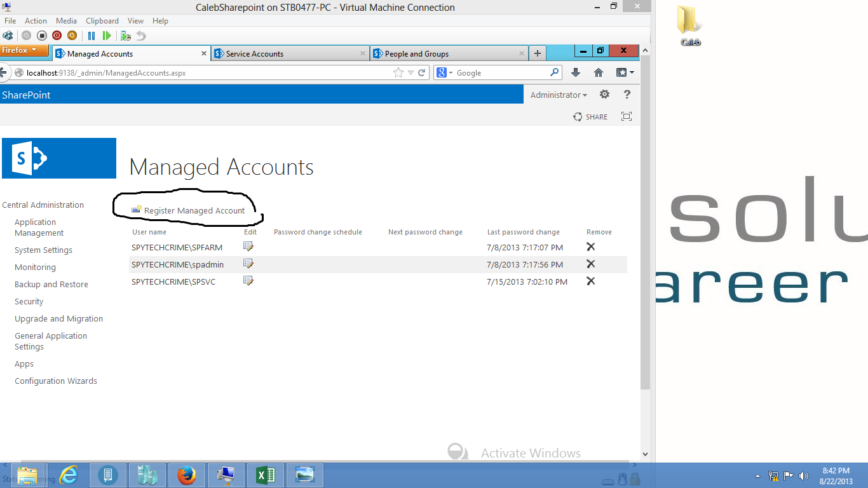Image resolution: width=868 pixels, height=488 pixels.
Task: Select the Managed Accounts tab
Action: click(131, 53)
